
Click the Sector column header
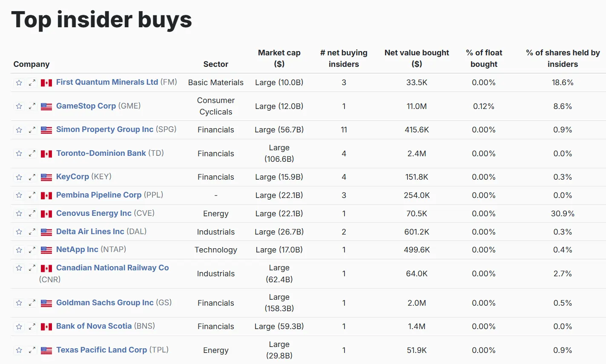[x=215, y=64]
